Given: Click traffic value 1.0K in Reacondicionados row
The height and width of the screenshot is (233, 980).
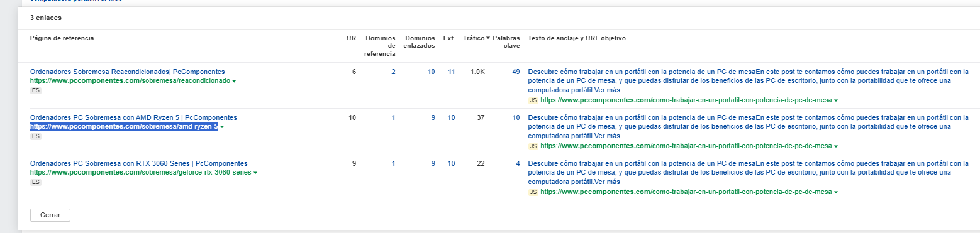Looking at the screenshot, I should click(477, 72).
